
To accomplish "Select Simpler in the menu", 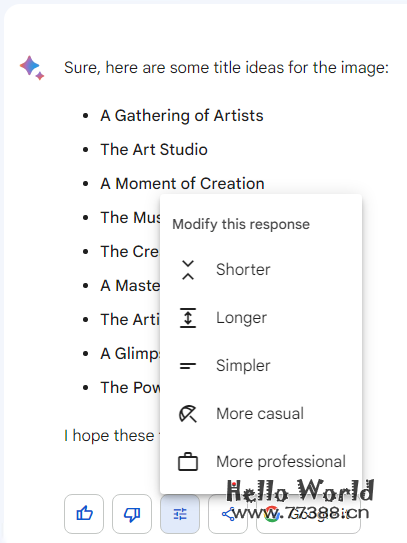I will tap(261, 366).
